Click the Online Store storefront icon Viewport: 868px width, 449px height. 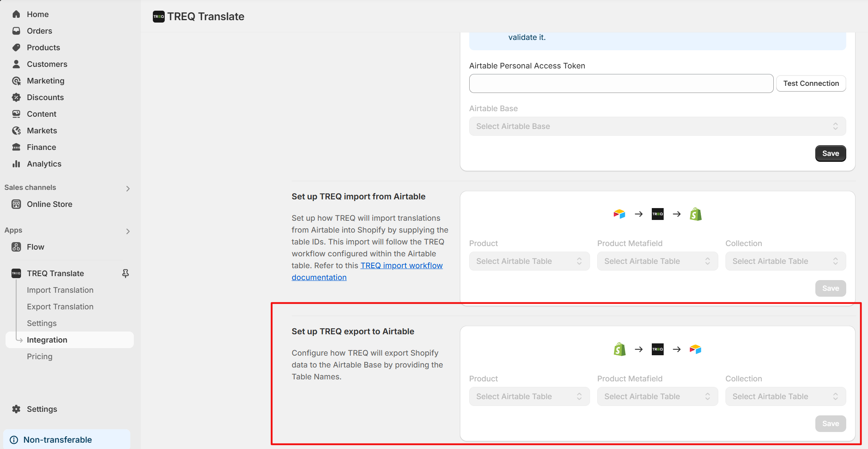point(16,204)
